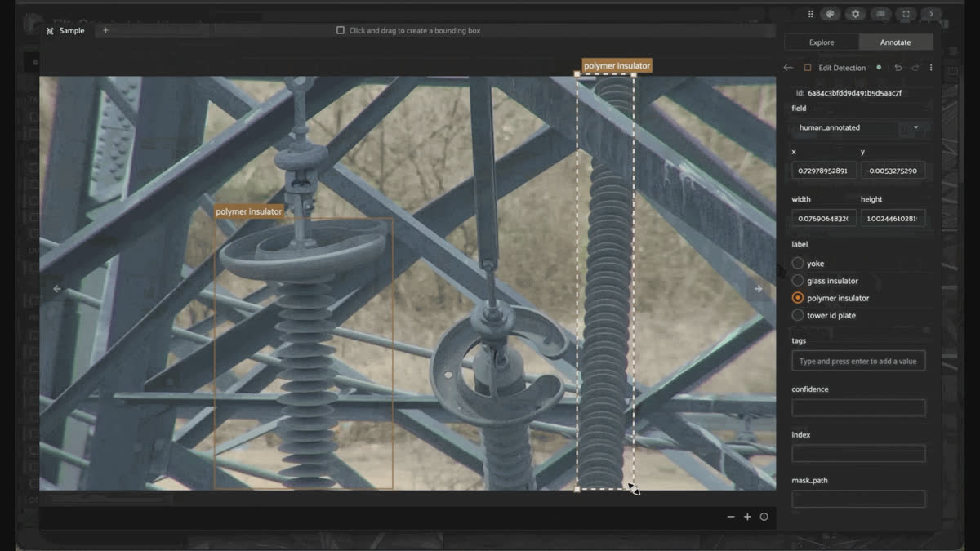Zoom out with the minus icon

pos(731,517)
